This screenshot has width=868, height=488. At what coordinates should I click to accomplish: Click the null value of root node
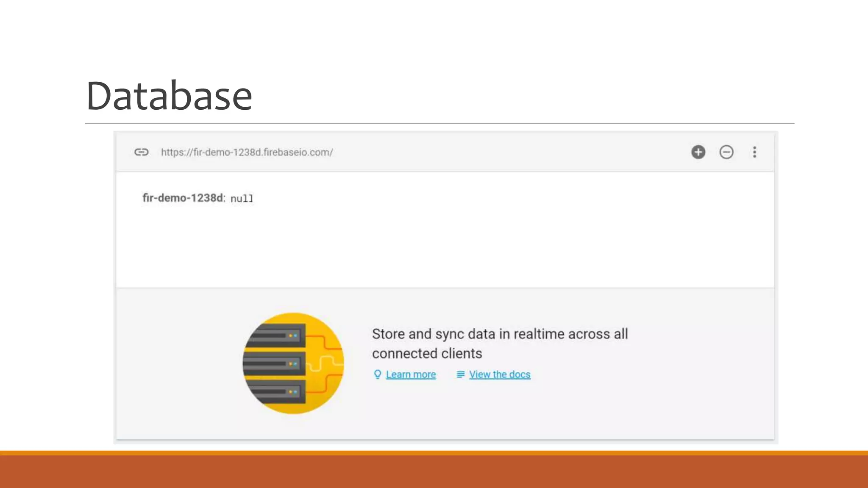click(242, 199)
